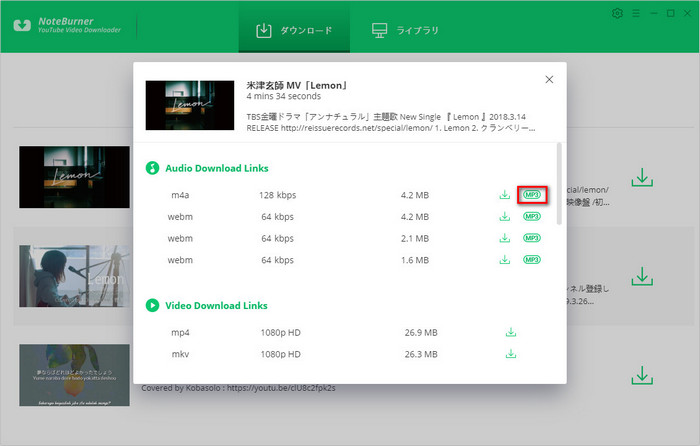Switch to the ライブラリ tab
700x446 pixels.
click(405, 30)
